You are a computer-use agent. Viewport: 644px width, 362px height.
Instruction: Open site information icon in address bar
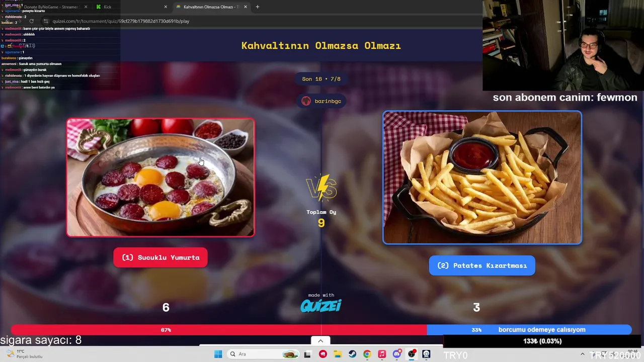click(46, 21)
